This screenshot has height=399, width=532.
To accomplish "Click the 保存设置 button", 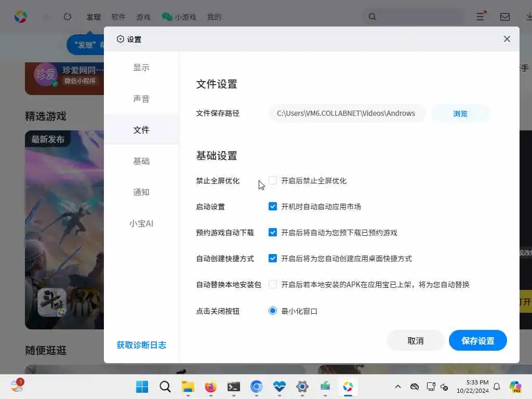I will 478,341.
